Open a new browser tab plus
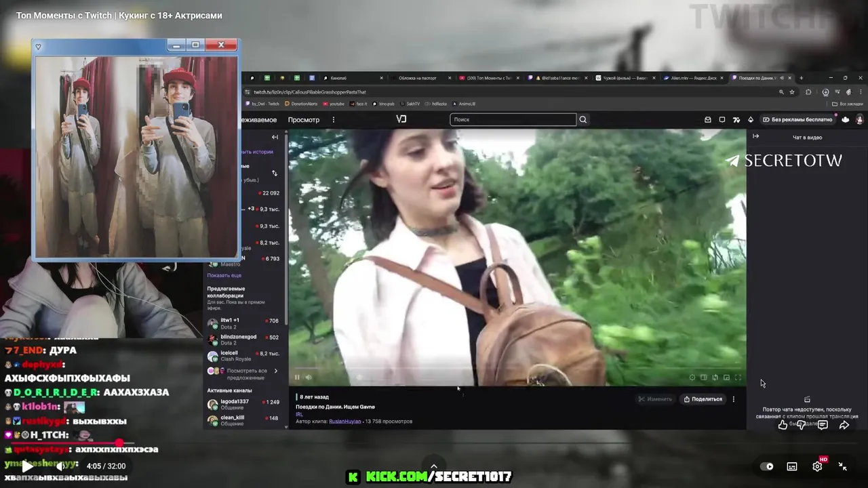868x488 pixels. coord(801,78)
